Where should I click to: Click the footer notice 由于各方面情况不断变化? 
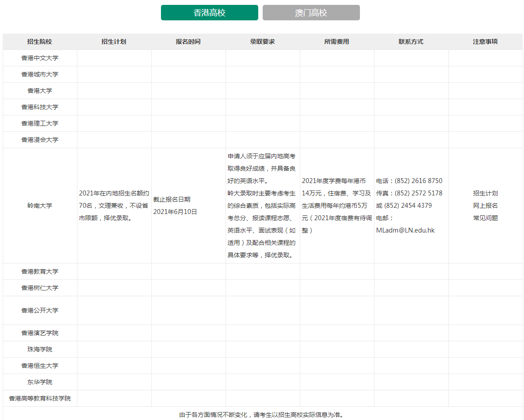[213, 415]
